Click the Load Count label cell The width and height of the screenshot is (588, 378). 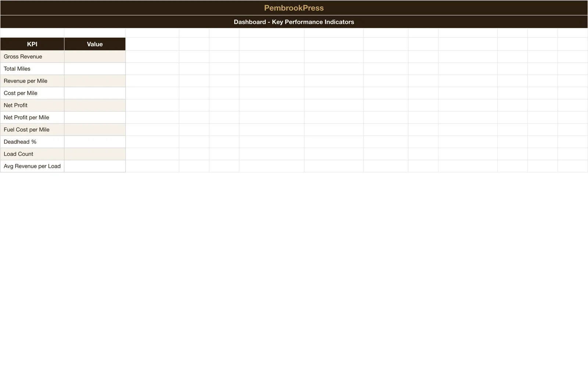pos(32,154)
